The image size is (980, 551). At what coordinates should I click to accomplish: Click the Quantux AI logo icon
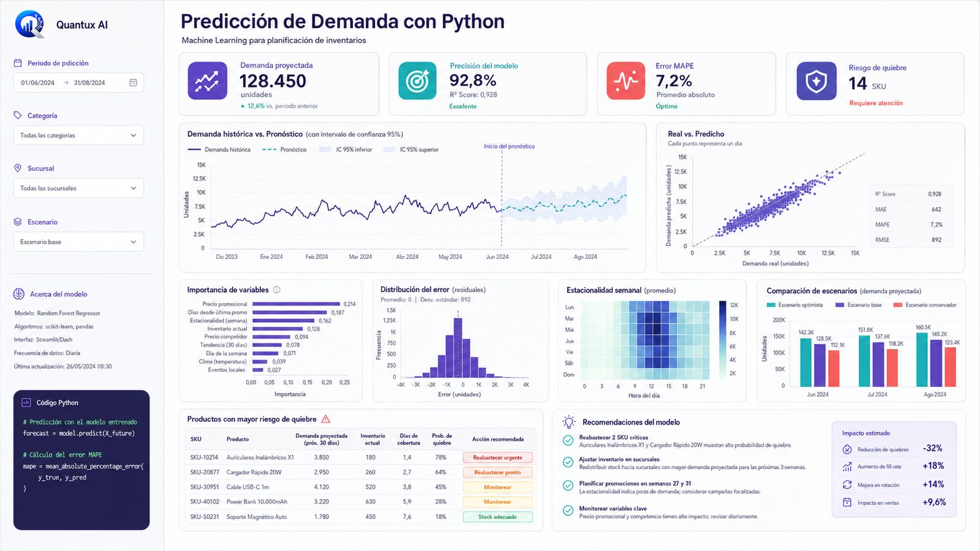(x=30, y=24)
